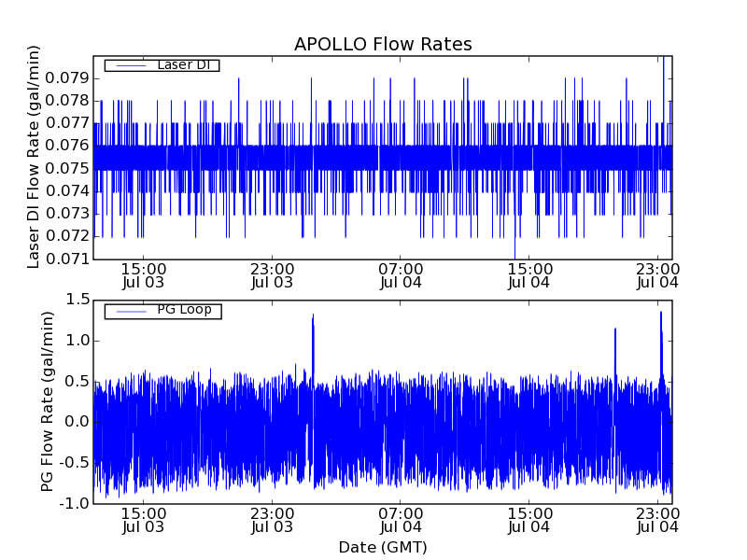This screenshot has height=560, width=747.
Task: Select the 0.077 tick on Laser DI axis
Action: 67,123
